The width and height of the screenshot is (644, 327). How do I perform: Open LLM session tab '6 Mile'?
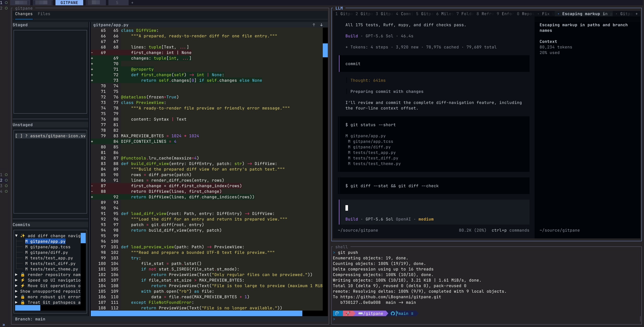pos(445,14)
